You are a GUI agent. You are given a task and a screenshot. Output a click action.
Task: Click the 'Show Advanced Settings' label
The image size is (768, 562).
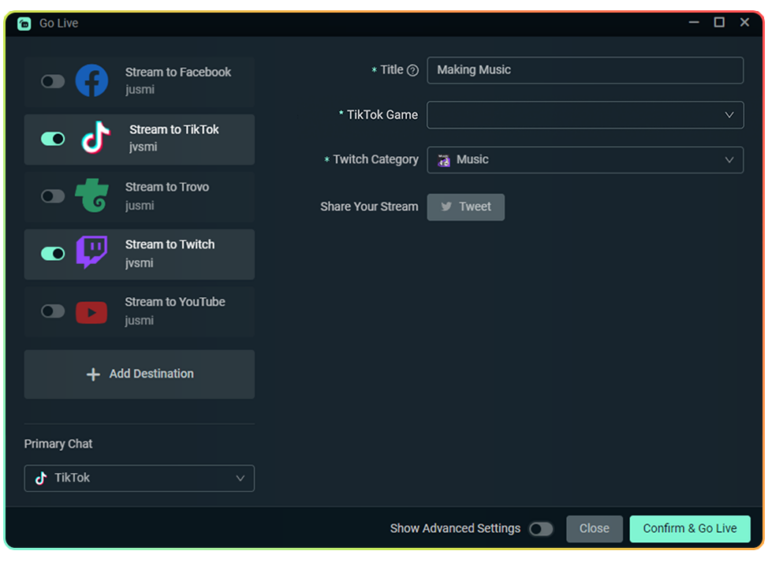click(x=455, y=528)
